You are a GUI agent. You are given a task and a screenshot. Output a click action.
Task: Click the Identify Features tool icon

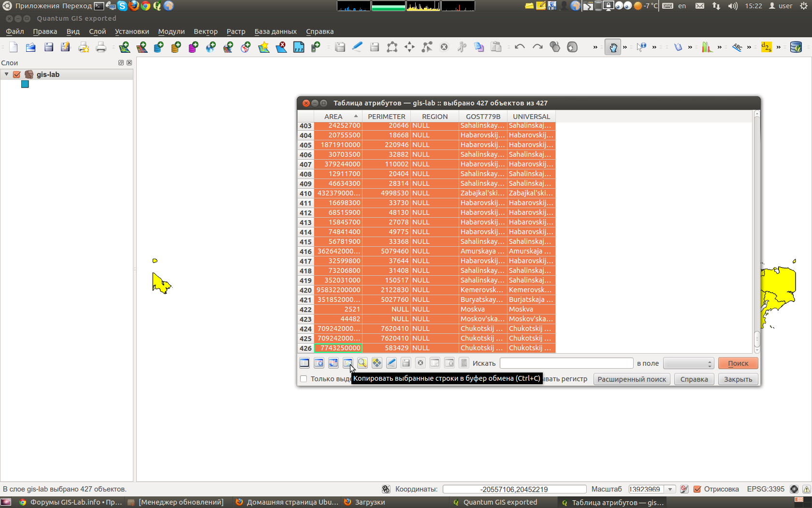point(641,47)
